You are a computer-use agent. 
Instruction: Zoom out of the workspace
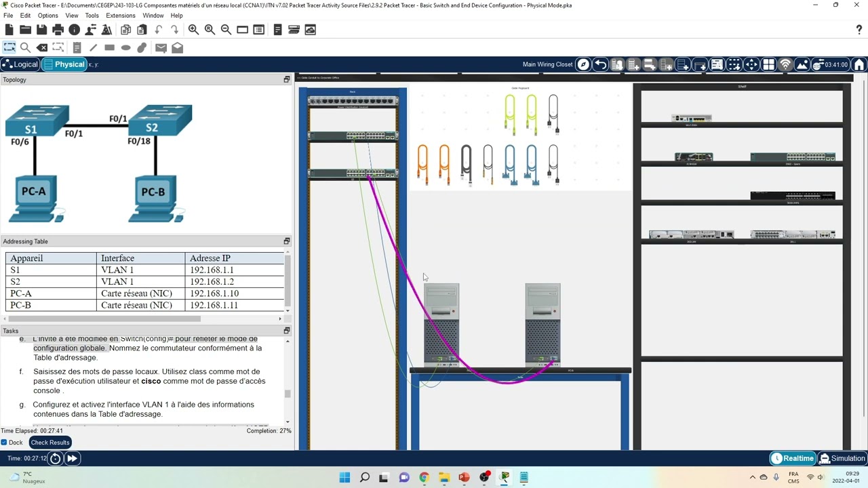pos(226,30)
